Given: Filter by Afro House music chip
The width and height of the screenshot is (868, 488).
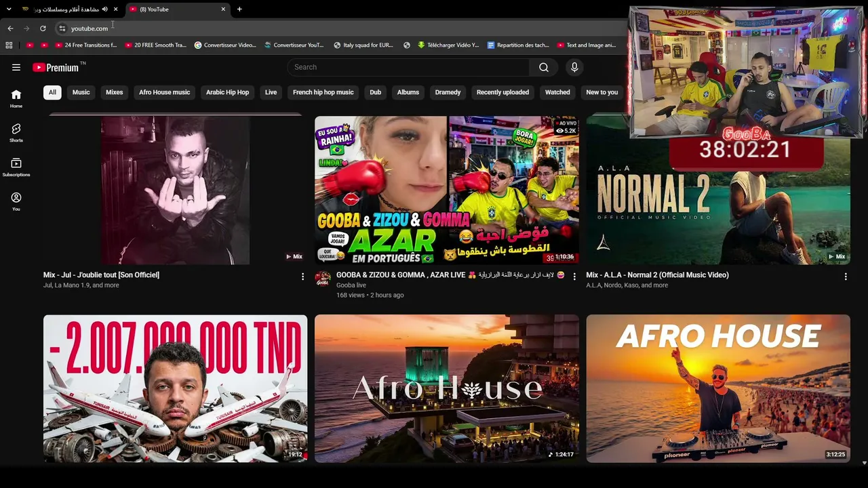Looking at the screenshot, I should [164, 92].
